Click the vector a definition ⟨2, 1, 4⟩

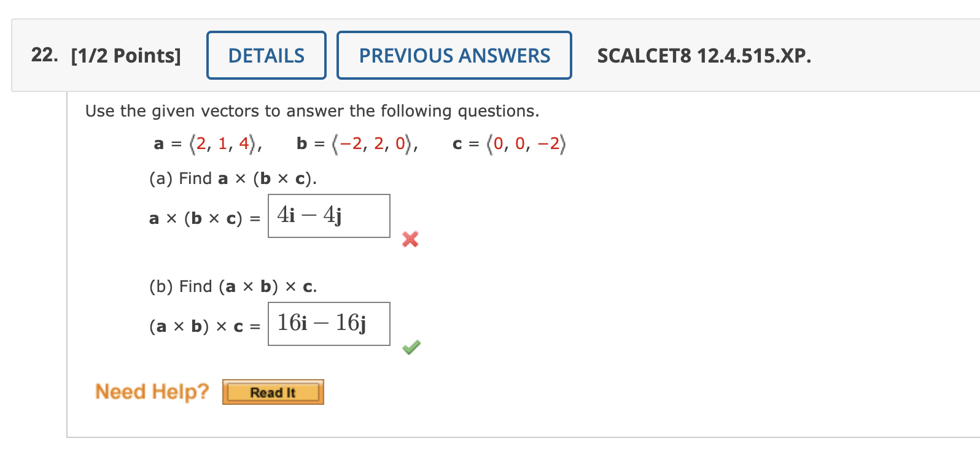click(x=207, y=144)
